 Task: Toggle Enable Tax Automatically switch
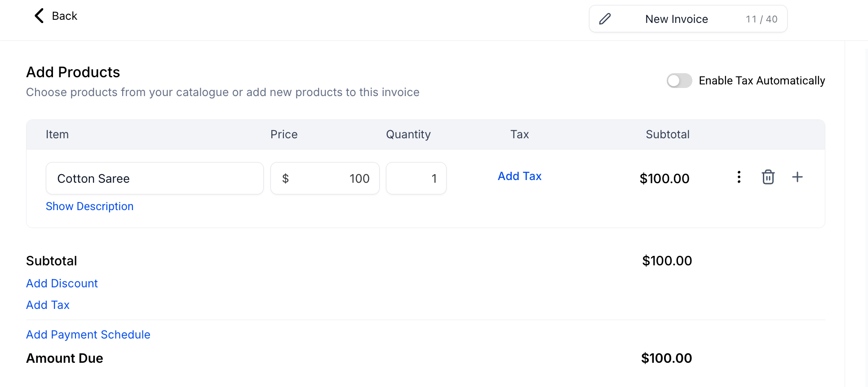pos(679,81)
